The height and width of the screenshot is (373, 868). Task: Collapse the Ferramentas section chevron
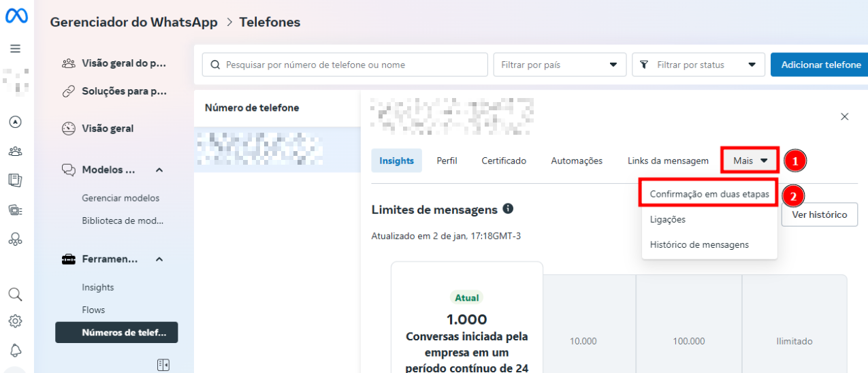pos(159,259)
